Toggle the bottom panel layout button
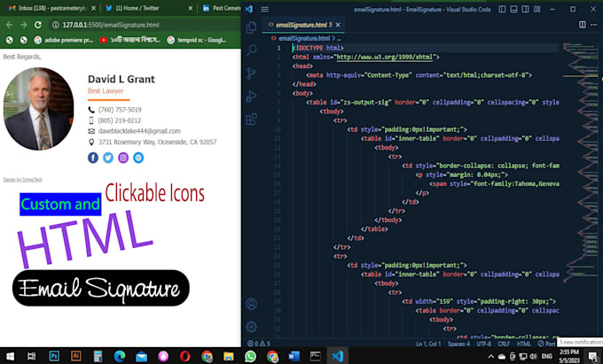The image size is (603, 364). pos(515,8)
